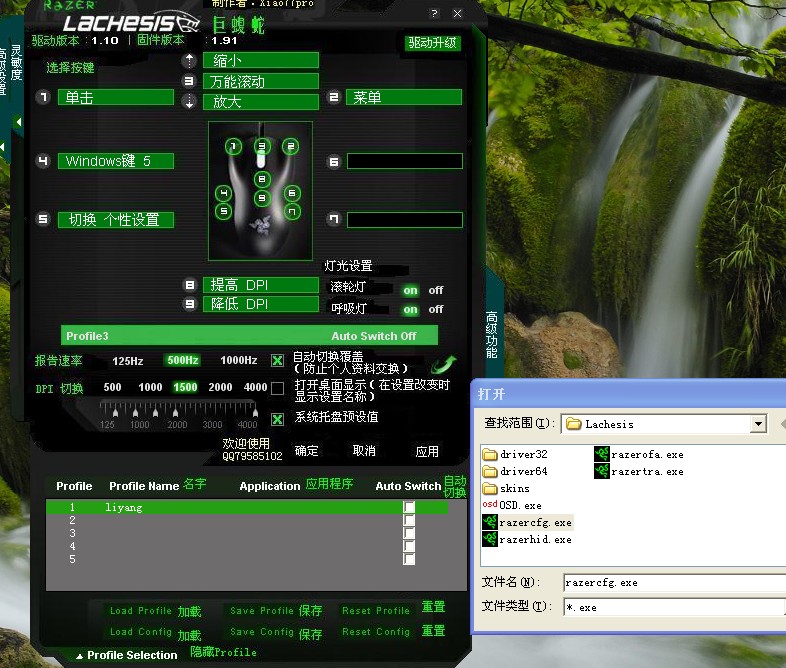Screen dimensions: 786x668
Task: Click button 8 badge beside 提高 DPI
Action: click(189, 285)
